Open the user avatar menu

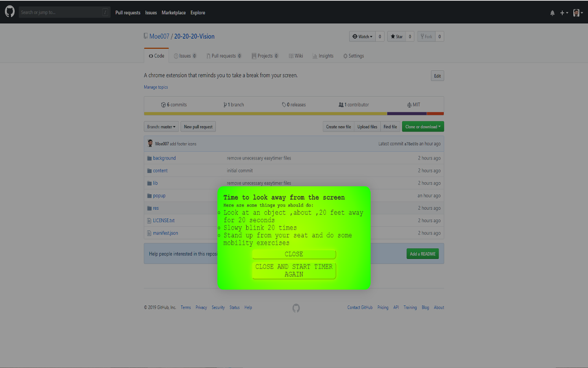pos(577,13)
